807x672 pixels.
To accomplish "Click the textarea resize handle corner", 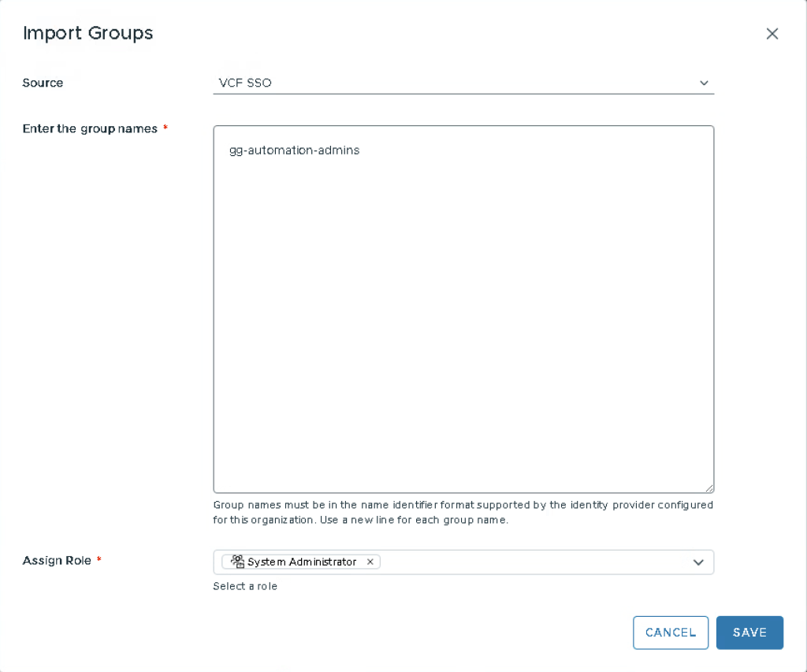I will tap(709, 488).
